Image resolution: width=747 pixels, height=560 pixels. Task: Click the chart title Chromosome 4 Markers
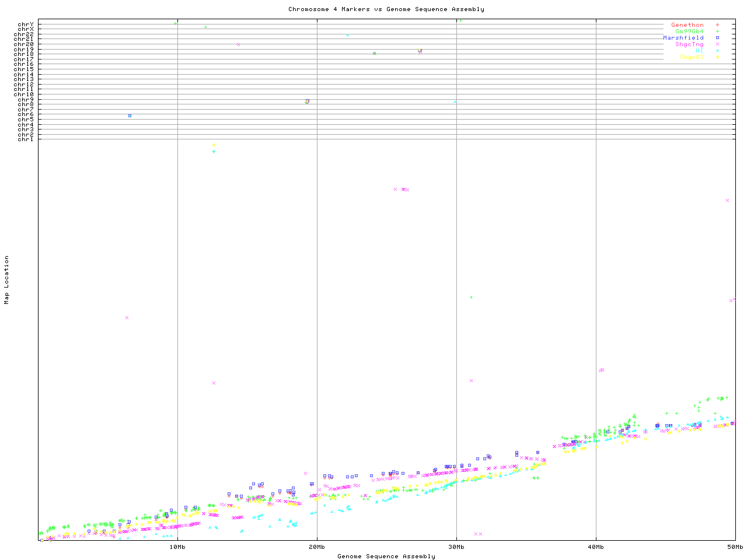click(386, 9)
